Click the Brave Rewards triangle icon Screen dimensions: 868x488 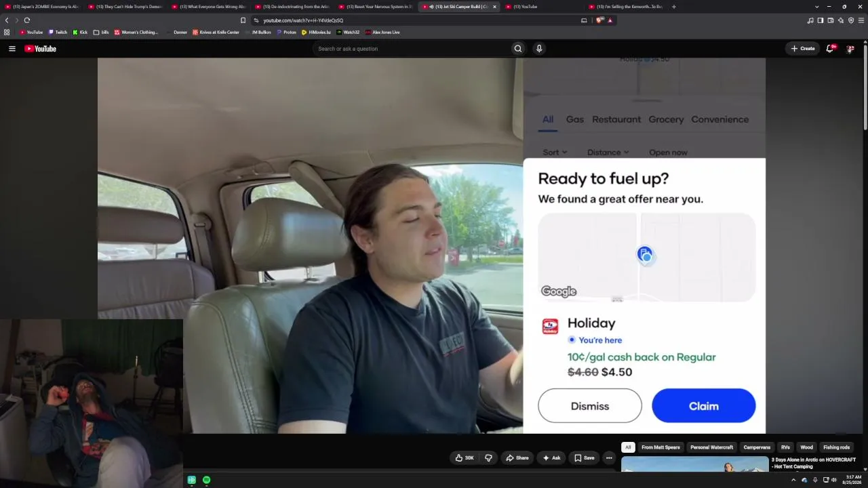tap(610, 20)
